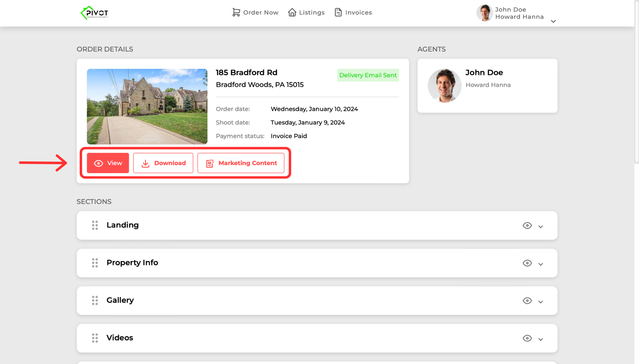
Task: Click the Pivot logo in header
Action: [x=94, y=13]
